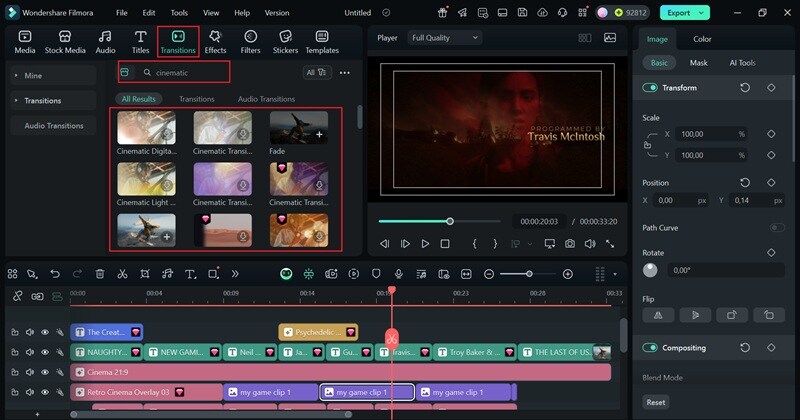Viewport: 800px width, 420px height.
Task: Open the Help menu
Action: point(242,13)
